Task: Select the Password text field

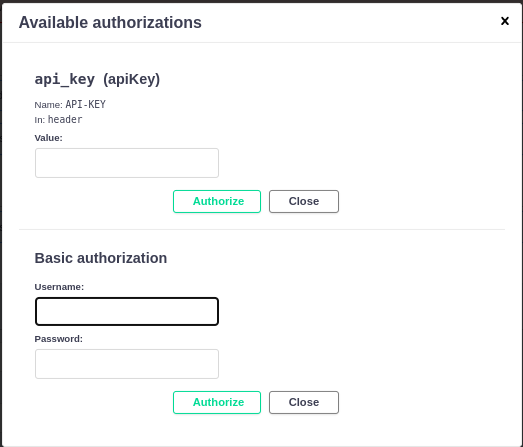Action: click(127, 364)
